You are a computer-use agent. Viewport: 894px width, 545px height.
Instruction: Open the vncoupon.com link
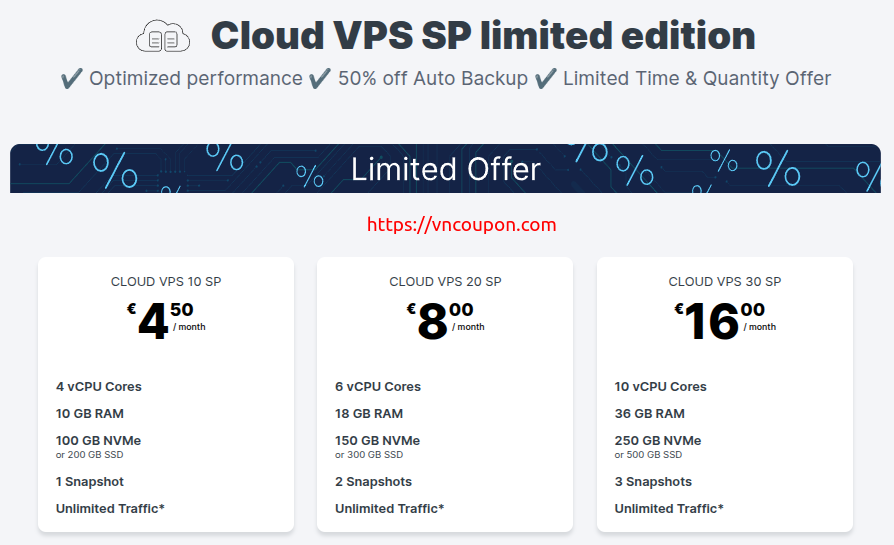[x=461, y=225]
